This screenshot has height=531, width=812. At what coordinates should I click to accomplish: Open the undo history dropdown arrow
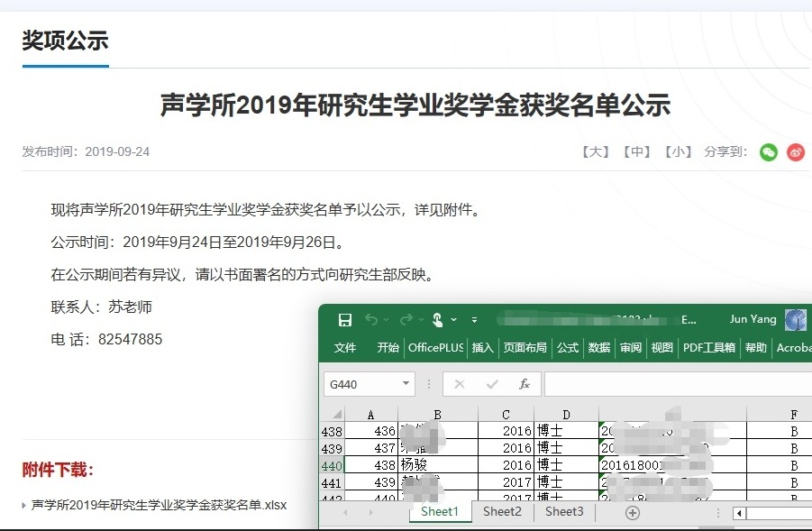[x=387, y=320]
